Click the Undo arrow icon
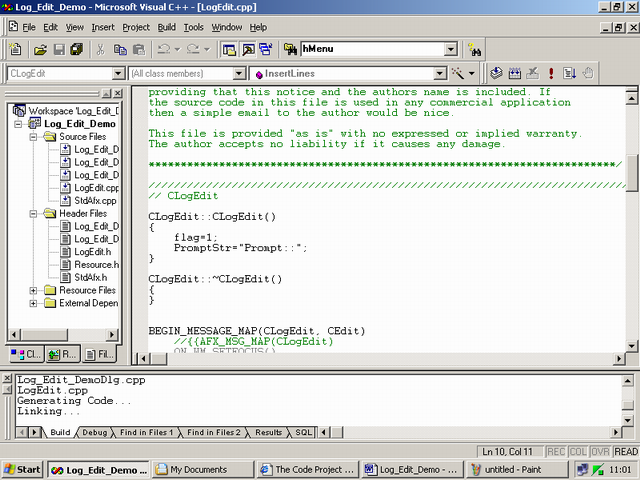This screenshot has width=640, height=480. [164, 49]
